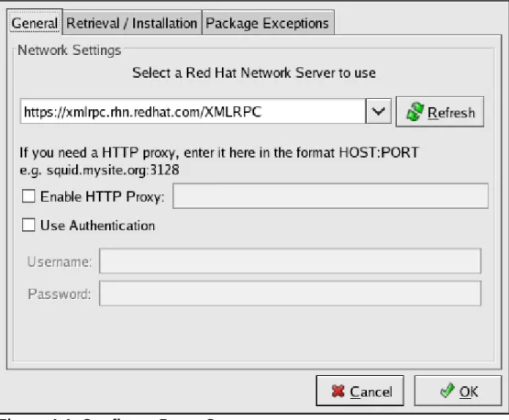Click the 'Select a Red Hat Network Server to use' text
Viewport: 509px width, 420px height.
[254, 72]
